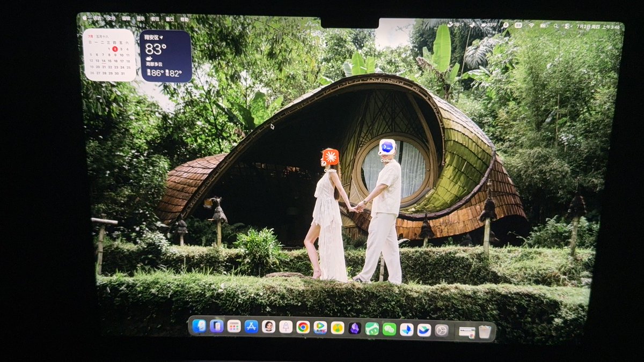Click the menu bar date and time
Image resolution: width=644 pixels, height=362 pixels.
pyautogui.click(x=598, y=27)
